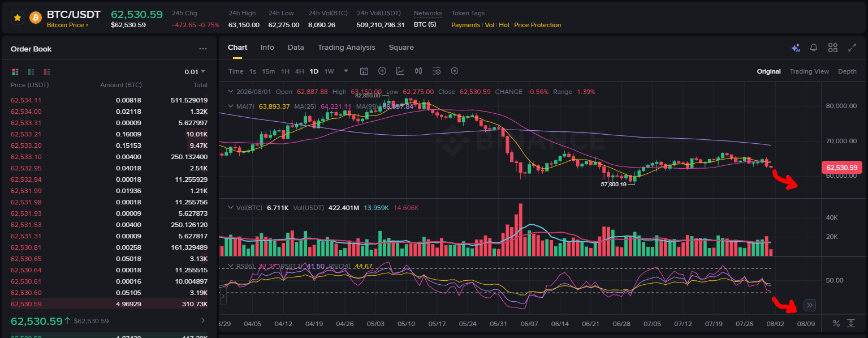Image resolution: width=868 pixels, height=338 pixels.
Task: Open the price alert bell icon
Action: pyautogui.click(x=814, y=48)
